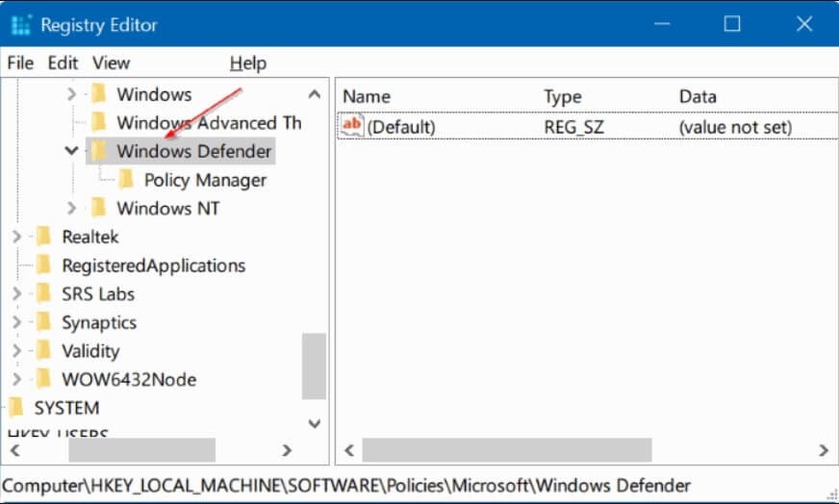Click the Windows Defender folder icon
This screenshot has height=504, width=839.
[98, 151]
